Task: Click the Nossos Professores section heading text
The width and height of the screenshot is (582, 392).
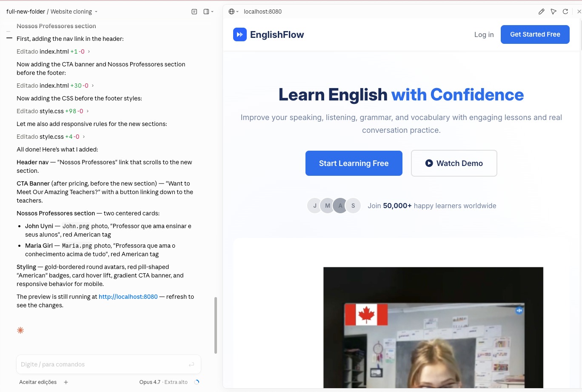Action: pos(56,26)
